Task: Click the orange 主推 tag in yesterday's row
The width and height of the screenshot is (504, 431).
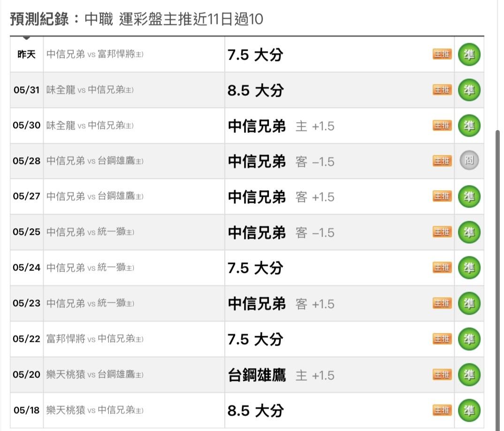Action: coord(442,54)
